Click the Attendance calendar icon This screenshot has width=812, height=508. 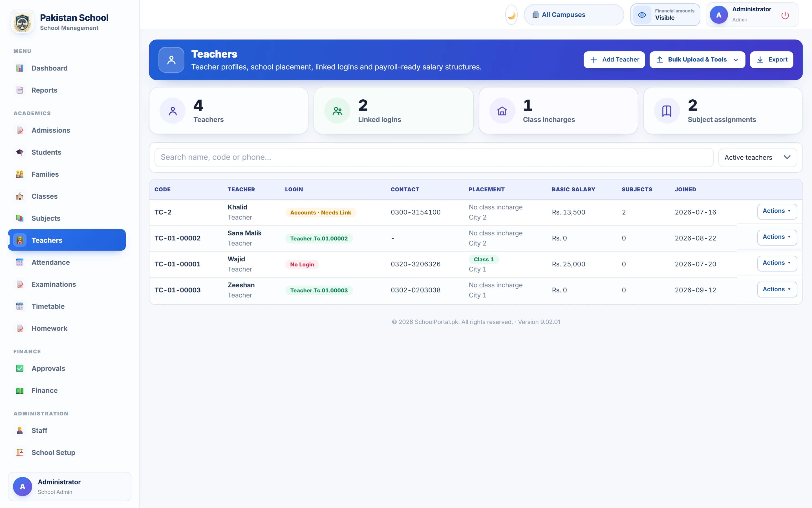[x=20, y=262]
